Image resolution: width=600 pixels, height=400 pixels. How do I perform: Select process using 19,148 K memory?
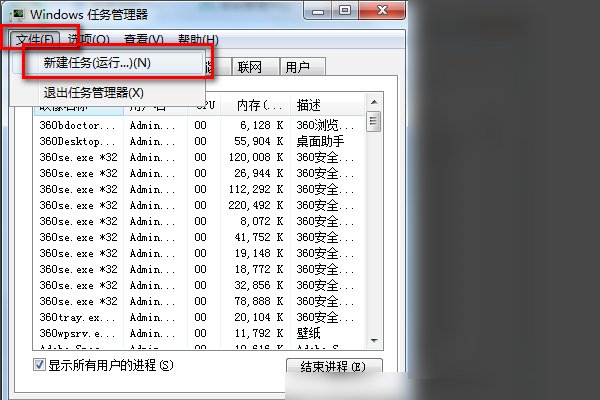point(199,253)
